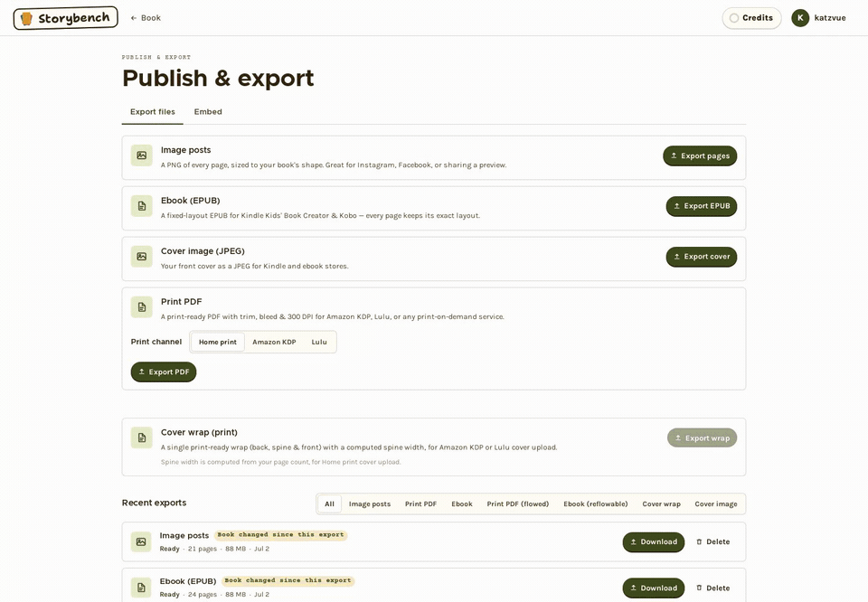Filter recent exports by Cover image
Screen dimensions: 868x602
click(716, 504)
